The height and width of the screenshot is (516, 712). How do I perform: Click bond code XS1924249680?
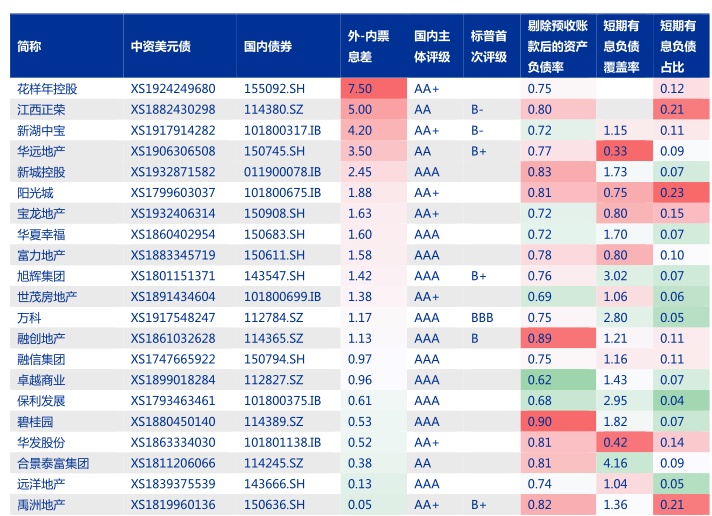coord(173,89)
